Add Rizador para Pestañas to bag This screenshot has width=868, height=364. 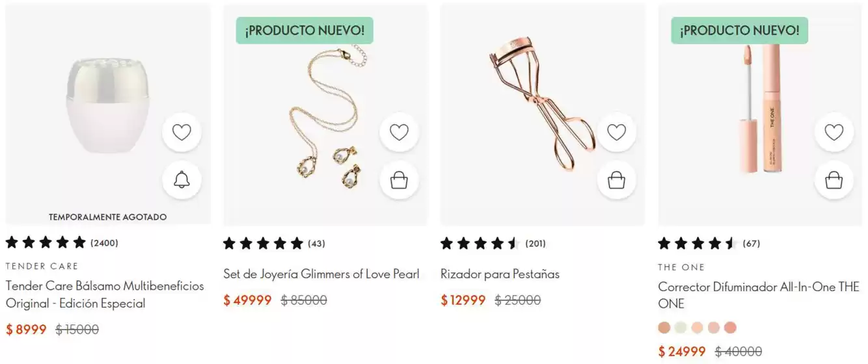[x=616, y=180]
